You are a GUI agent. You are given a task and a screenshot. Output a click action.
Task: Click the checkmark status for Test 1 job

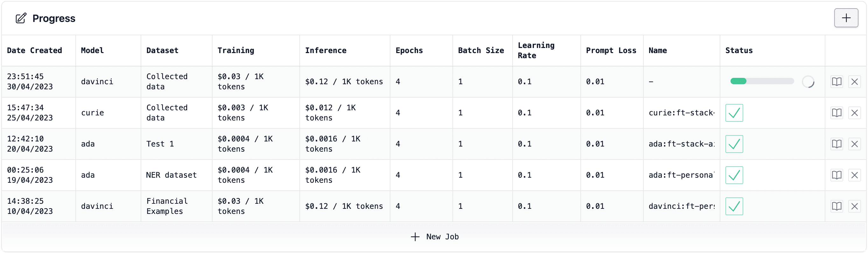click(734, 144)
